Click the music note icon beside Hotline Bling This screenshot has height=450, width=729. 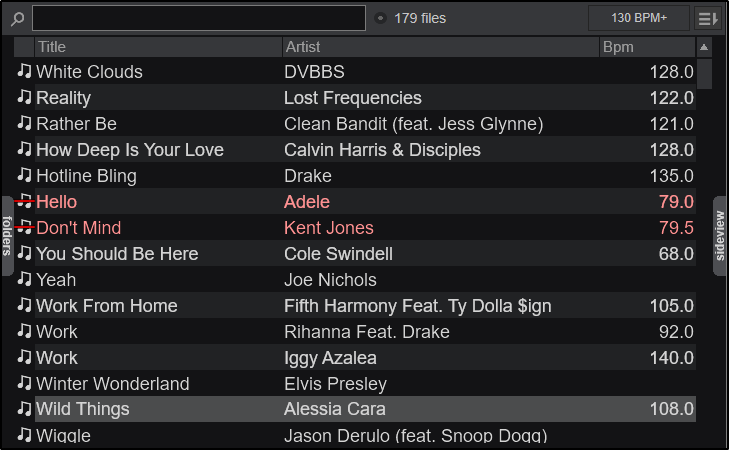[24, 175]
